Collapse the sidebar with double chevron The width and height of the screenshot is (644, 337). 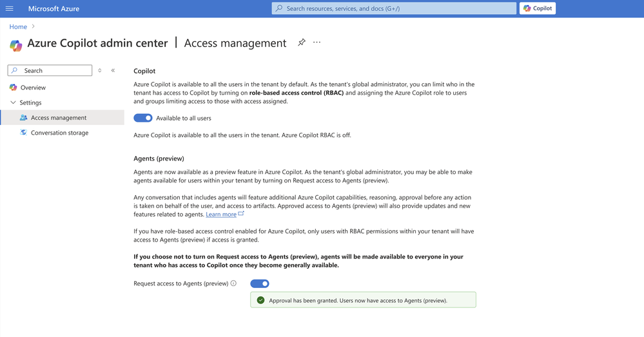[x=113, y=70]
